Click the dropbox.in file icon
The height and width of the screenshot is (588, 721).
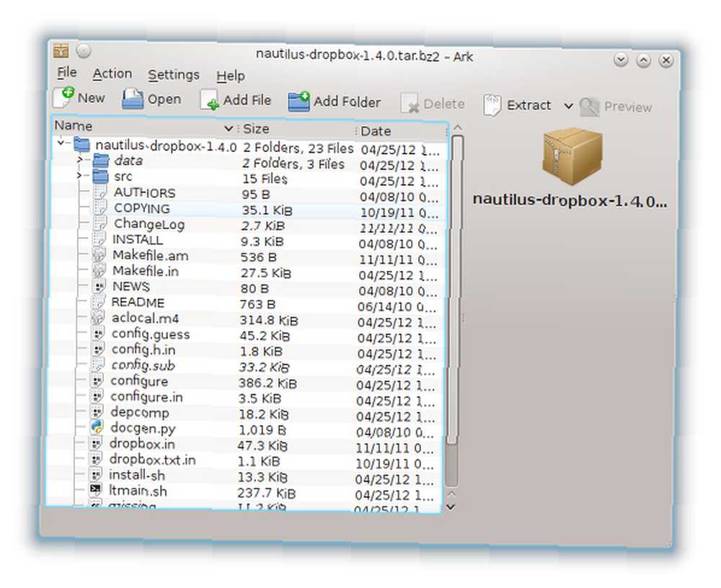[x=96, y=444]
